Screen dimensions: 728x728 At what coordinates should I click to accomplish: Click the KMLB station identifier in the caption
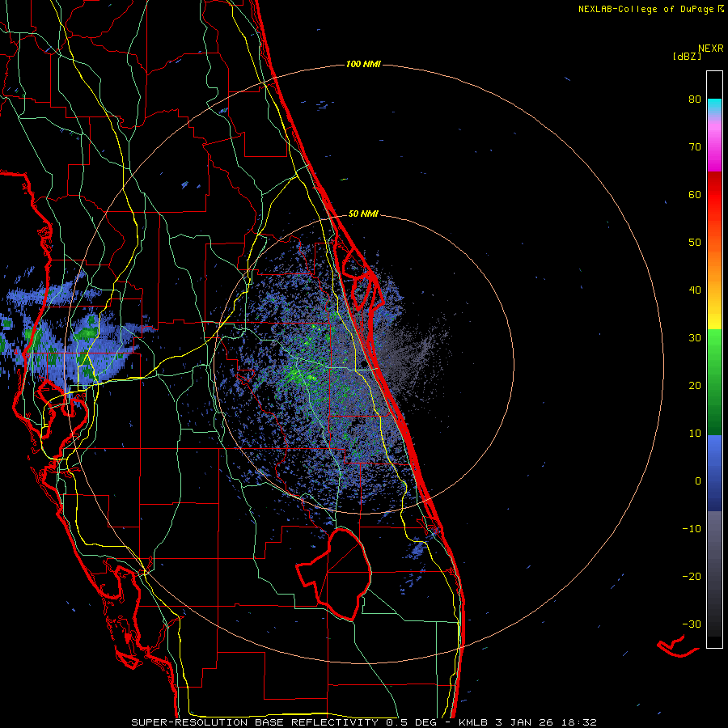point(473,722)
